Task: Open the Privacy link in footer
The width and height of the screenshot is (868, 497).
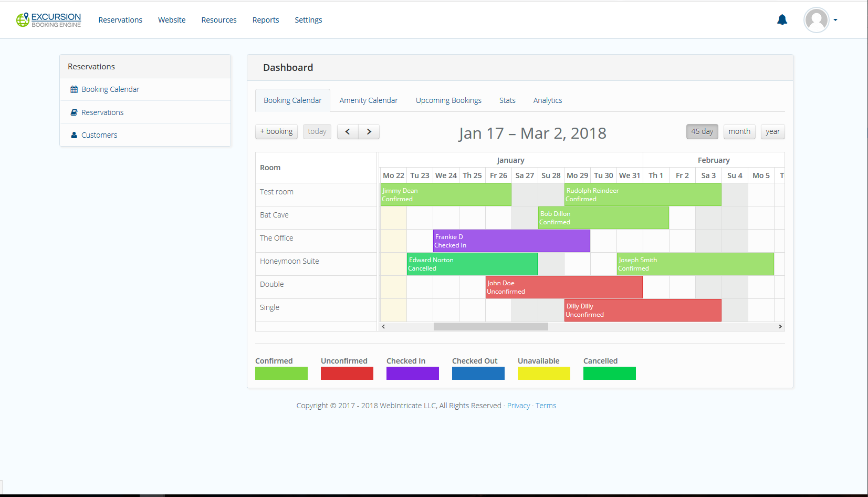Action: [518, 406]
